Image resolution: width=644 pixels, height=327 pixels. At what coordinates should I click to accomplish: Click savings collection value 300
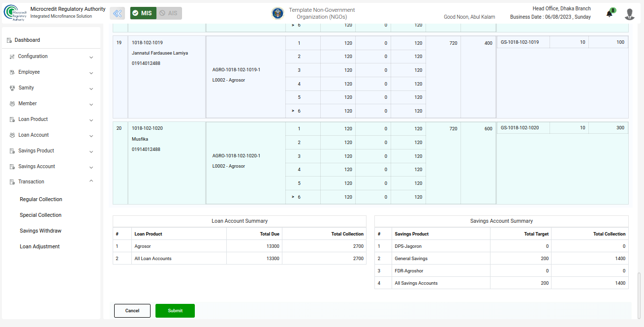(620, 128)
